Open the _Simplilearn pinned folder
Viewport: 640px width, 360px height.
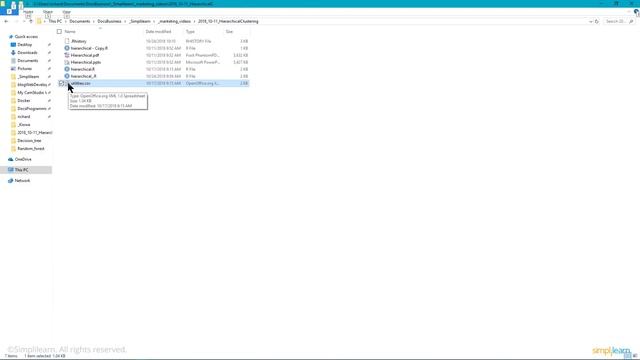(28, 77)
